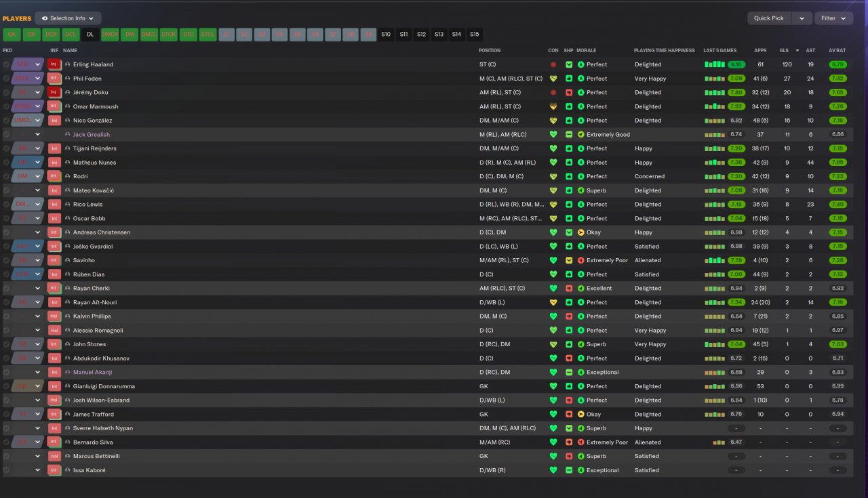Click Rayan Aït-Nouri's condition heart icon
The width and height of the screenshot is (868, 498).
pos(553,302)
